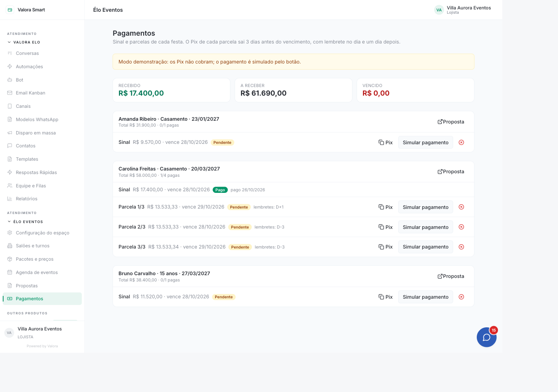Screen dimensions: 558x392
Task: Simulate payment for Amanda Ribeiro's Sinal
Action: tap(425, 142)
